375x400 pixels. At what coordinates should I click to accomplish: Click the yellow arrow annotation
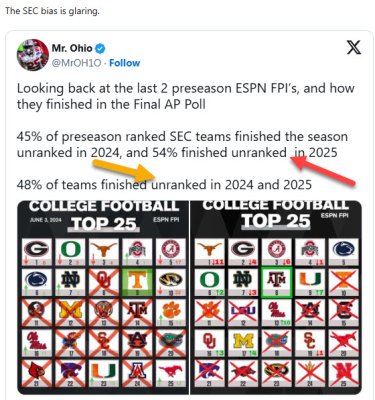(x=126, y=170)
